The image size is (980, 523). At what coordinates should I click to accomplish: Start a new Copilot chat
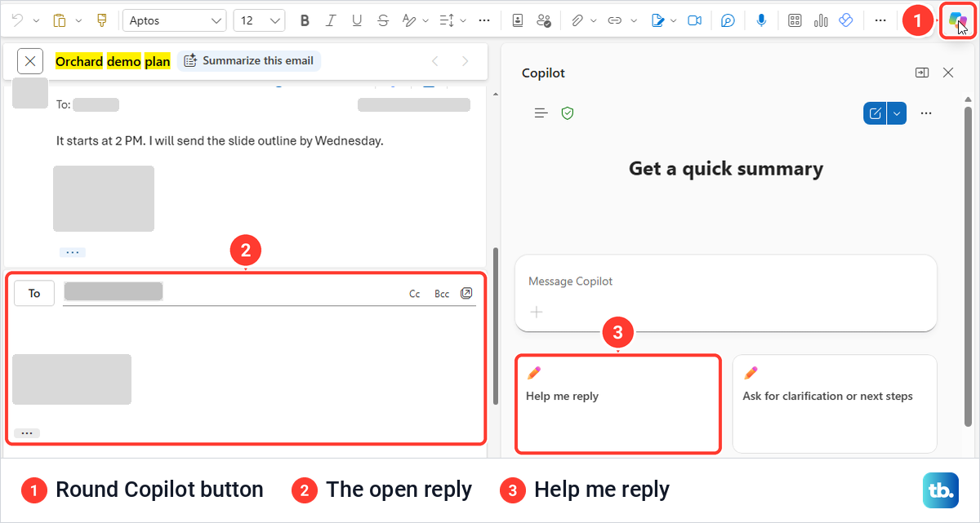pos(875,113)
